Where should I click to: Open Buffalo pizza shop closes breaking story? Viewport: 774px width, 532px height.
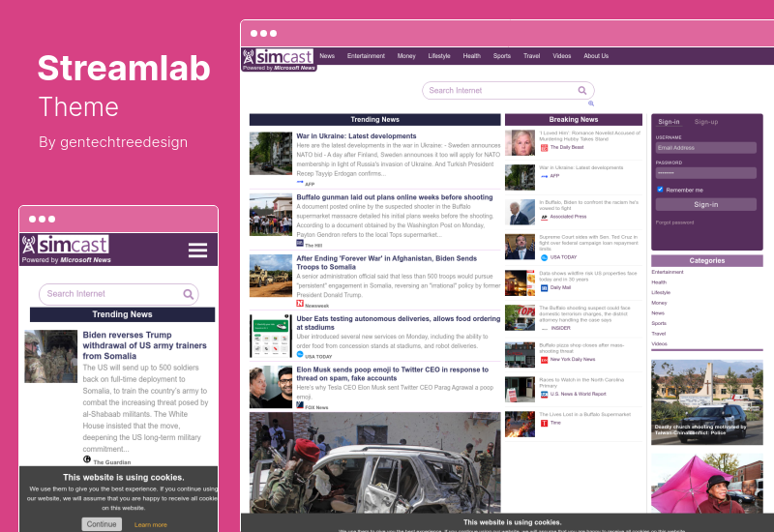point(581,348)
